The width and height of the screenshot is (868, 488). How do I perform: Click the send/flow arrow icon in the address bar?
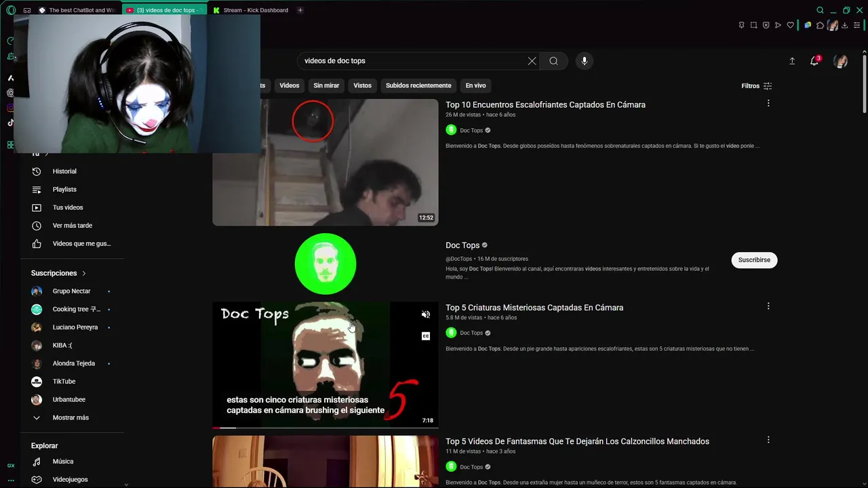pyautogui.click(x=778, y=25)
